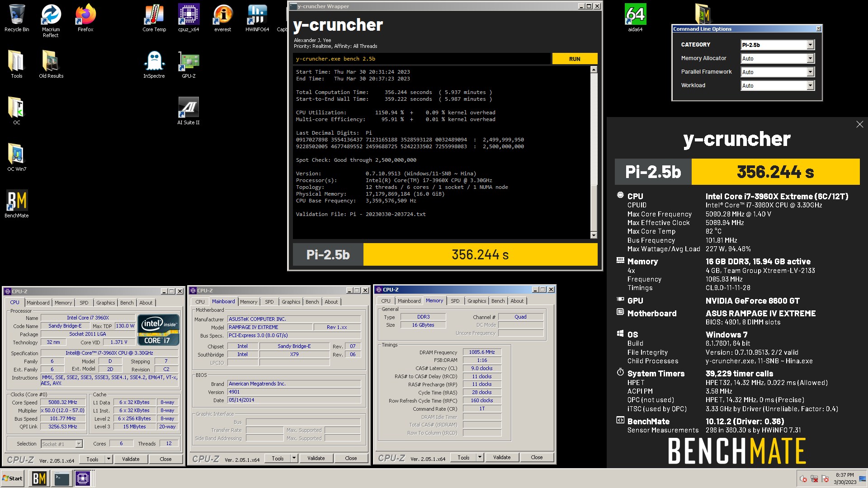
Task: Open the About tab in middle CPU-Z window
Action: coord(331,302)
